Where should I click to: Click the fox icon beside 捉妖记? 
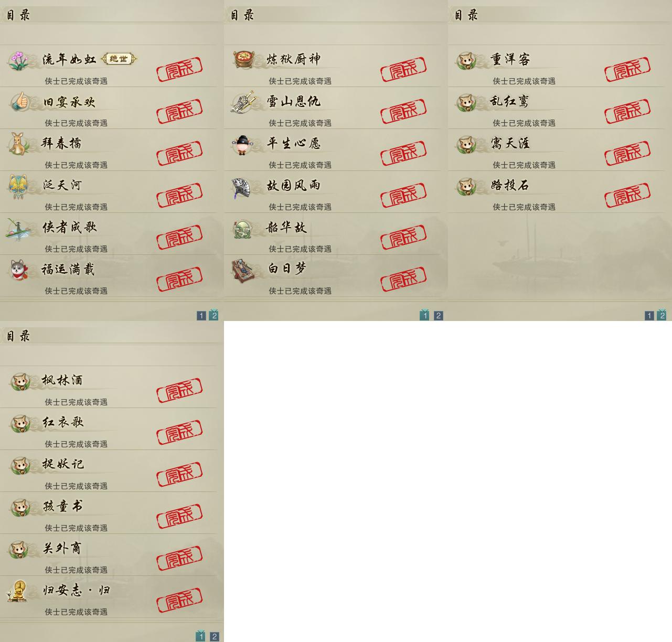20,465
